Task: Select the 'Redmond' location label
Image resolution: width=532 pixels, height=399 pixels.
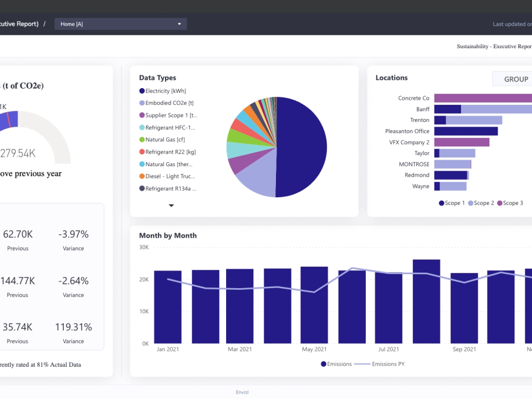Action: (417, 175)
